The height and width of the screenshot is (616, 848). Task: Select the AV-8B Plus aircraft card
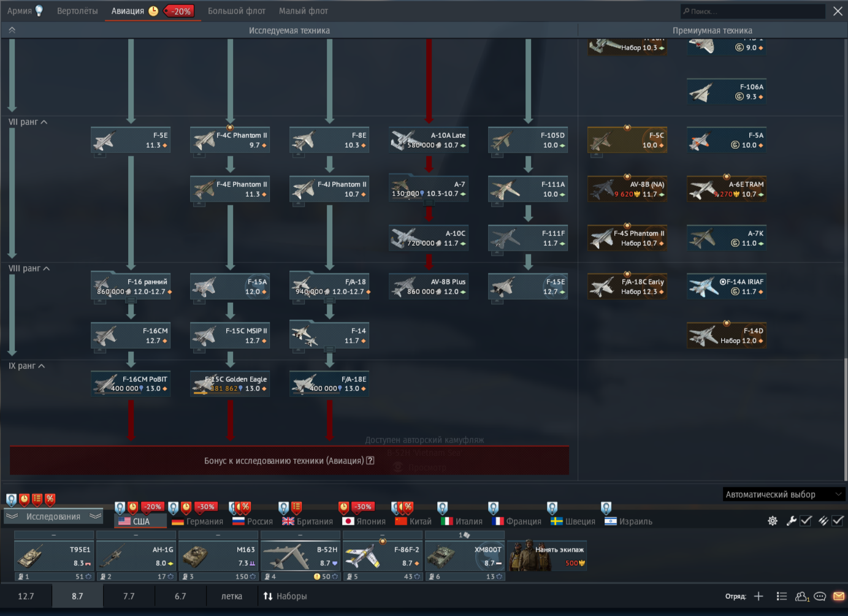coord(429,286)
